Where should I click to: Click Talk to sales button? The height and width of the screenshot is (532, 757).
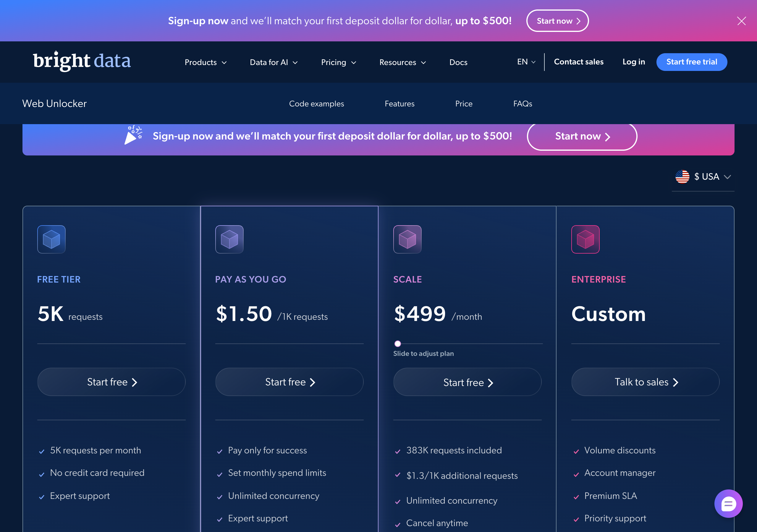point(646,382)
